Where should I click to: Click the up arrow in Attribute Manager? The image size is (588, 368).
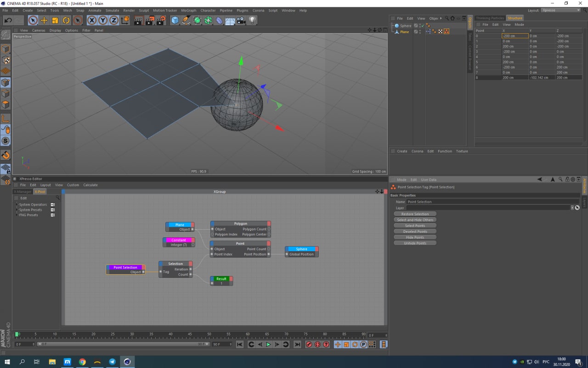553,179
